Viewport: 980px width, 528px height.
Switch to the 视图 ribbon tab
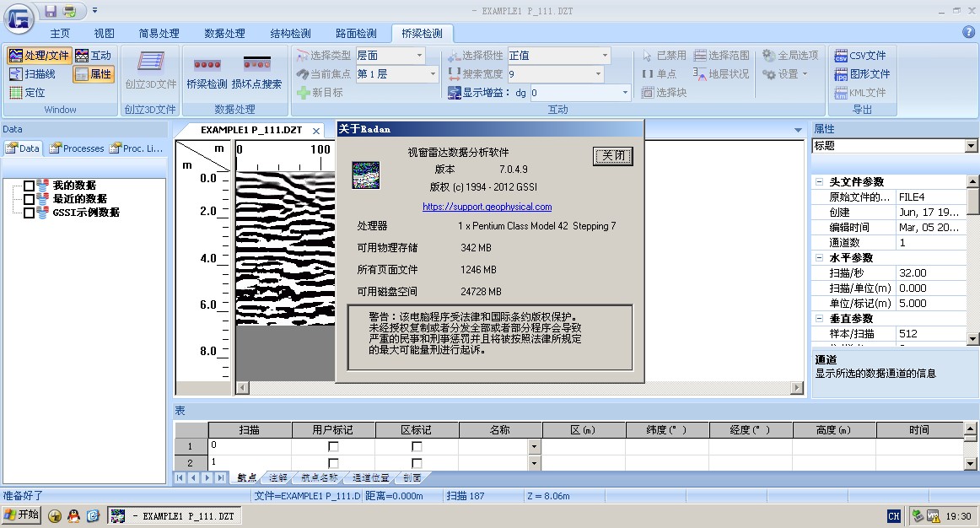(x=105, y=33)
